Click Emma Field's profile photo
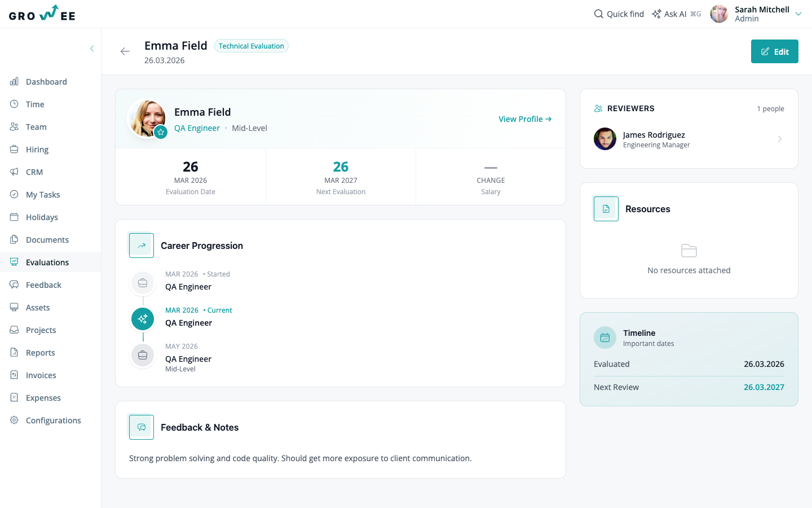The height and width of the screenshot is (508, 812). tap(147, 119)
